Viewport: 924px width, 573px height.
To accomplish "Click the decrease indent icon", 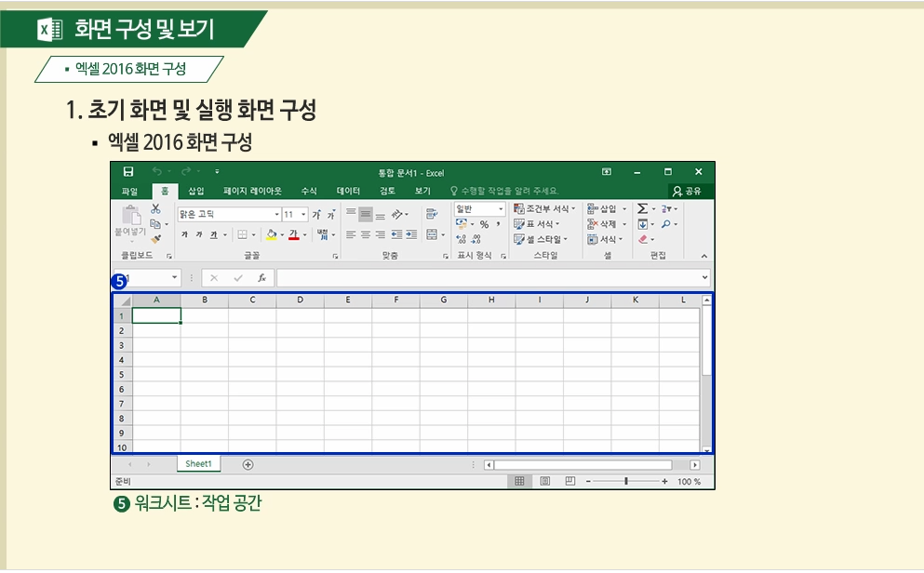I will [396, 234].
